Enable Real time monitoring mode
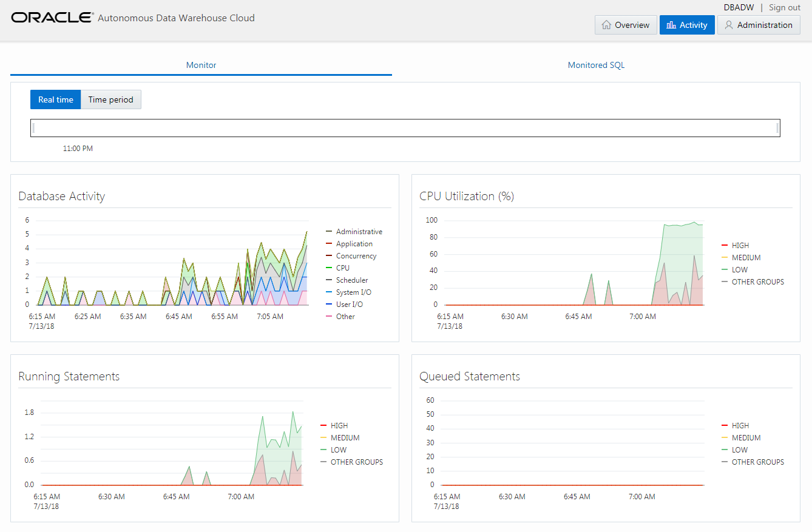 coord(56,99)
